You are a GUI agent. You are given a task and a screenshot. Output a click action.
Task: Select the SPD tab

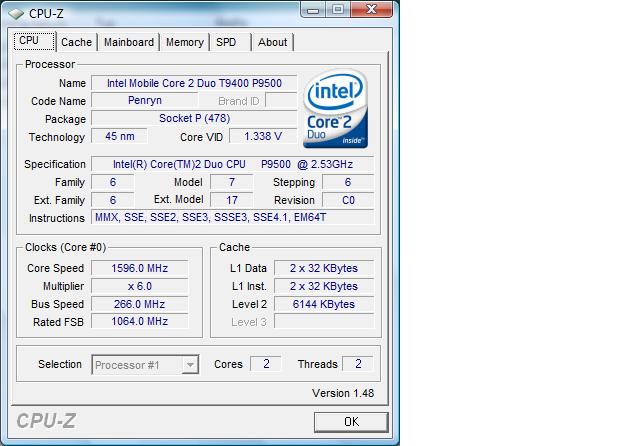pyautogui.click(x=227, y=42)
